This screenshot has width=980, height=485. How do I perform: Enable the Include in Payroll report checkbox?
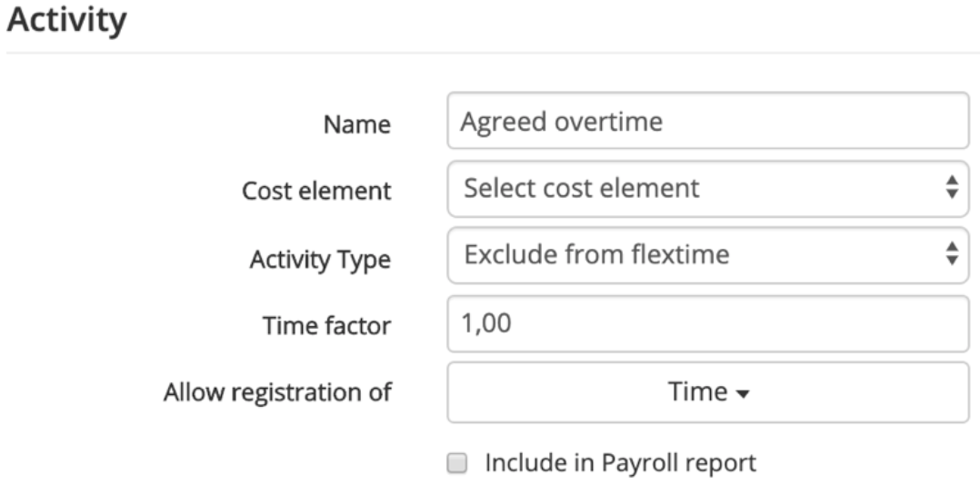pyautogui.click(x=457, y=463)
